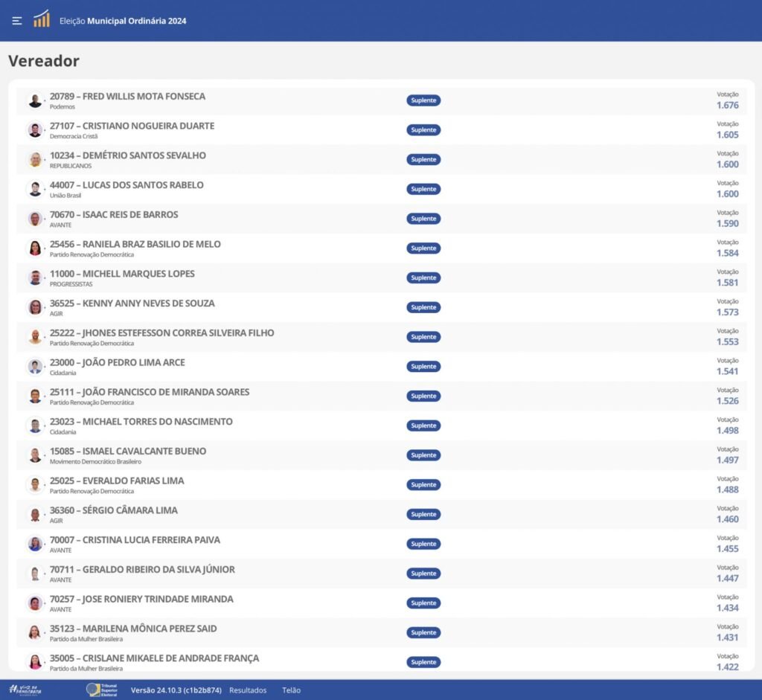The image size is (762, 700).
Task: Click the 1.581 vote count for Michell Lopes
Action: tap(727, 283)
